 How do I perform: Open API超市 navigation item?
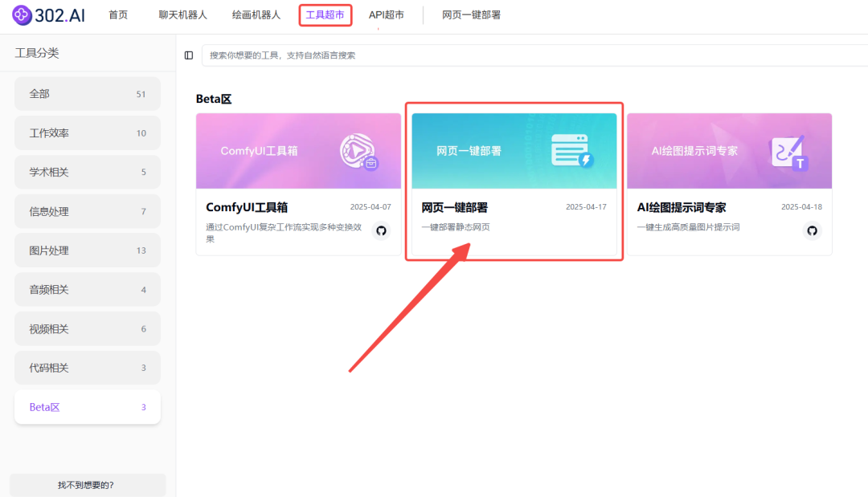tap(387, 15)
